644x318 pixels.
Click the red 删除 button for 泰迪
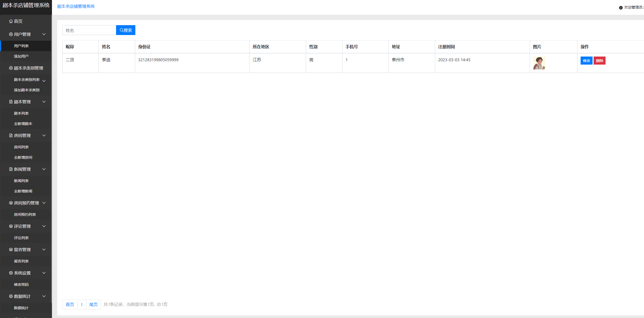(x=599, y=61)
